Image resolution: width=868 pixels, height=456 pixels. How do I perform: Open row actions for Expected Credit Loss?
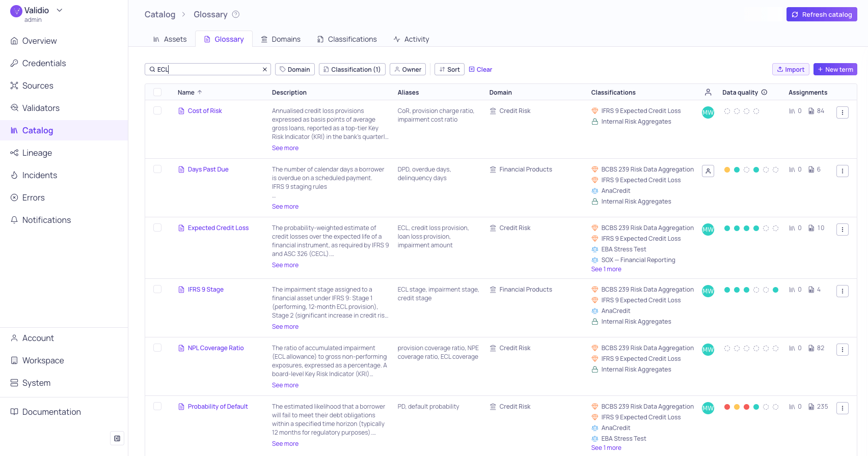843,230
